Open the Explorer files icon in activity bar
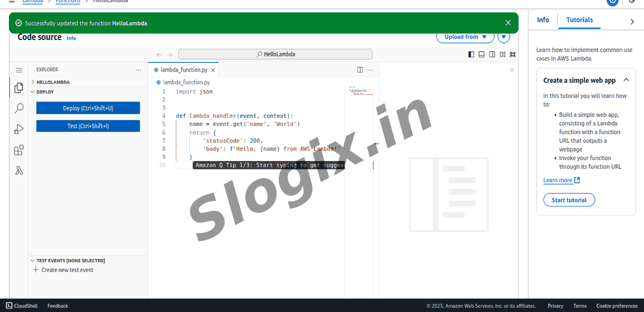This screenshot has height=312, width=644. coord(19,88)
